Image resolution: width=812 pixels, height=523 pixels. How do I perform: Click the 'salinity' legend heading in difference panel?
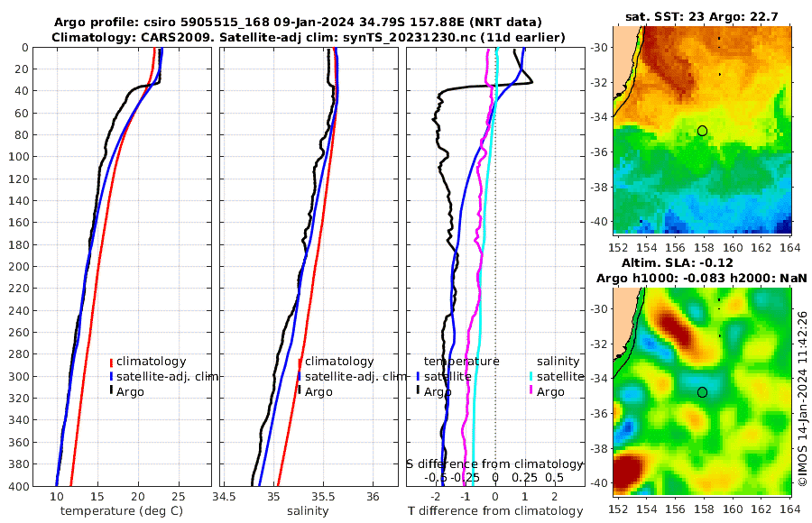558,362
